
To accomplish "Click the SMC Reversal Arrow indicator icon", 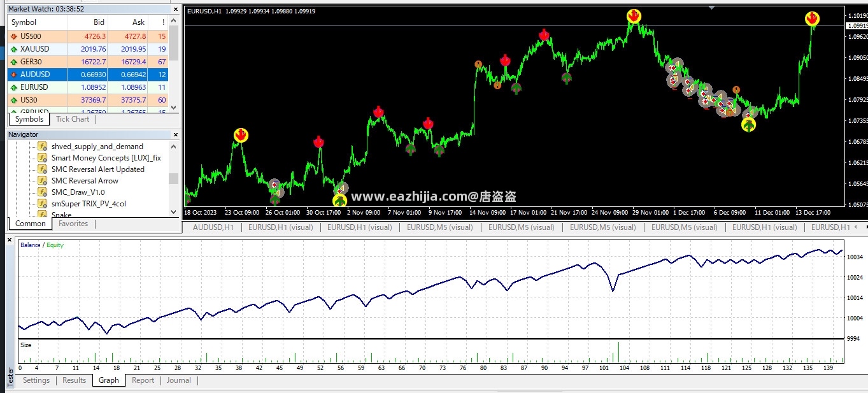I will [x=43, y=181].
